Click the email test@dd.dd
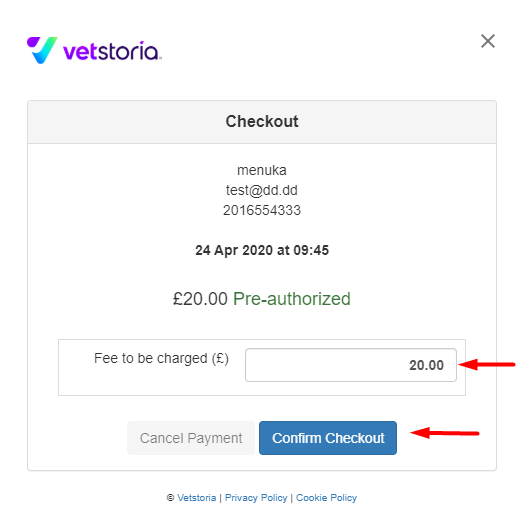 click(x=262, y=190)
